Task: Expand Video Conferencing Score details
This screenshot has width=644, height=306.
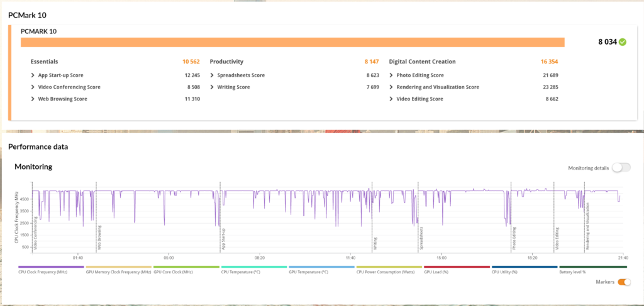Action: tap(33, 87)
